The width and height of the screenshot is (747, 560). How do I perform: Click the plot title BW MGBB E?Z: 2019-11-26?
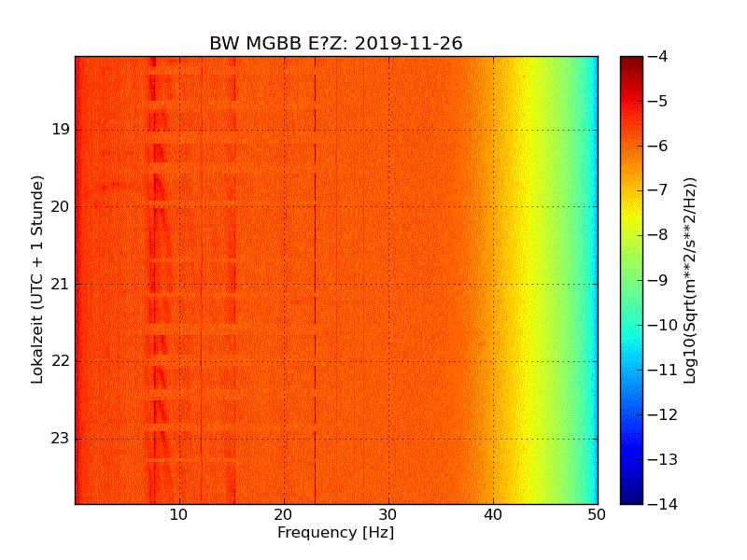[x=336, y=43]
